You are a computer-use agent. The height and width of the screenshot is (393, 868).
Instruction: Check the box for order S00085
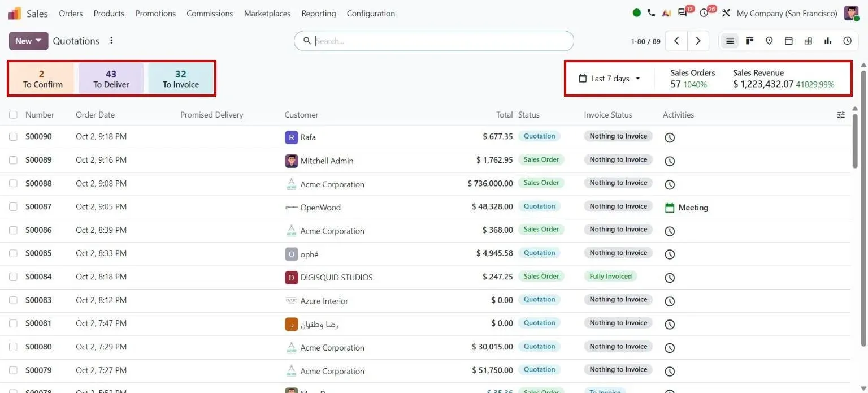[x=13, y=253]
